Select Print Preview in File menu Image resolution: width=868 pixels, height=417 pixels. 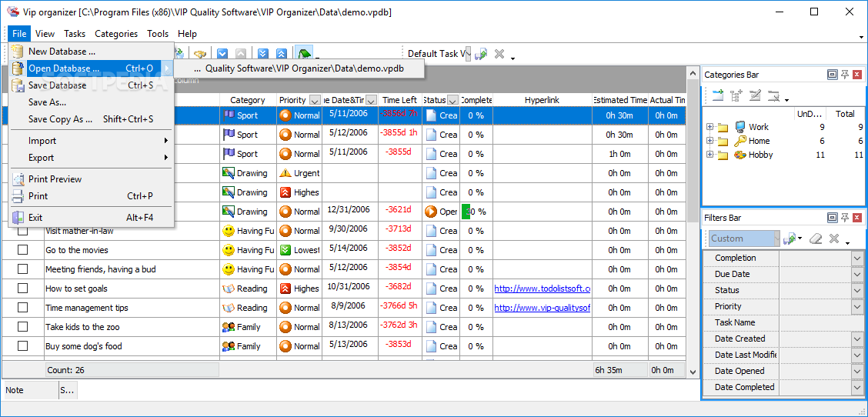[x=92, y=179]
